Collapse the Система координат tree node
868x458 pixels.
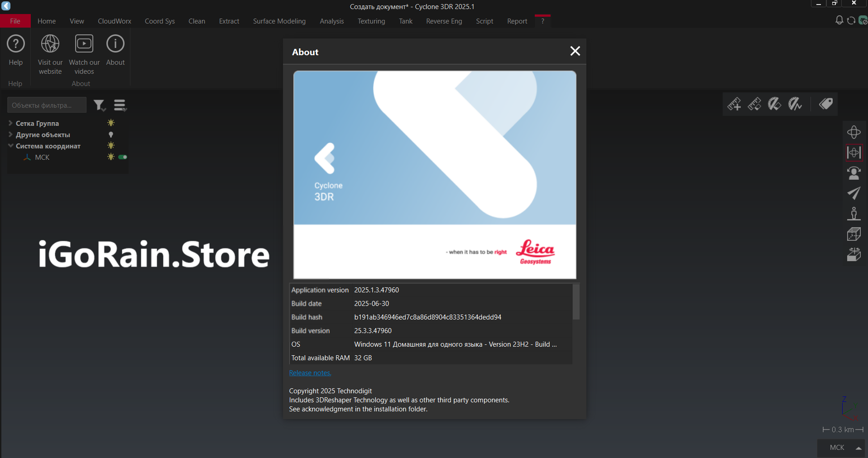pos(10,146)
